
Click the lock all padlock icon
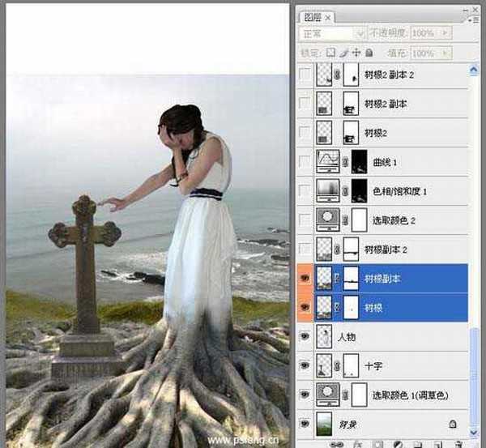pyautogui.click(x=369, y=53)
